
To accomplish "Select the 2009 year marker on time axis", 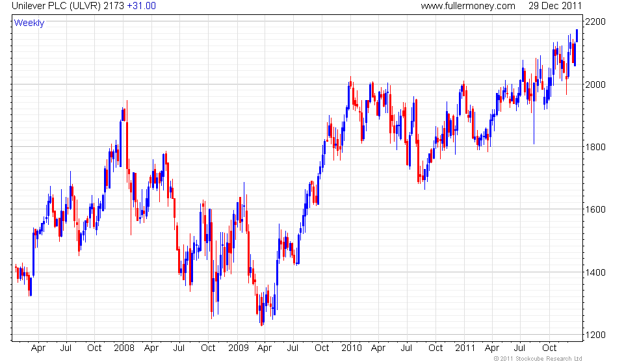I will coord(238,348).
